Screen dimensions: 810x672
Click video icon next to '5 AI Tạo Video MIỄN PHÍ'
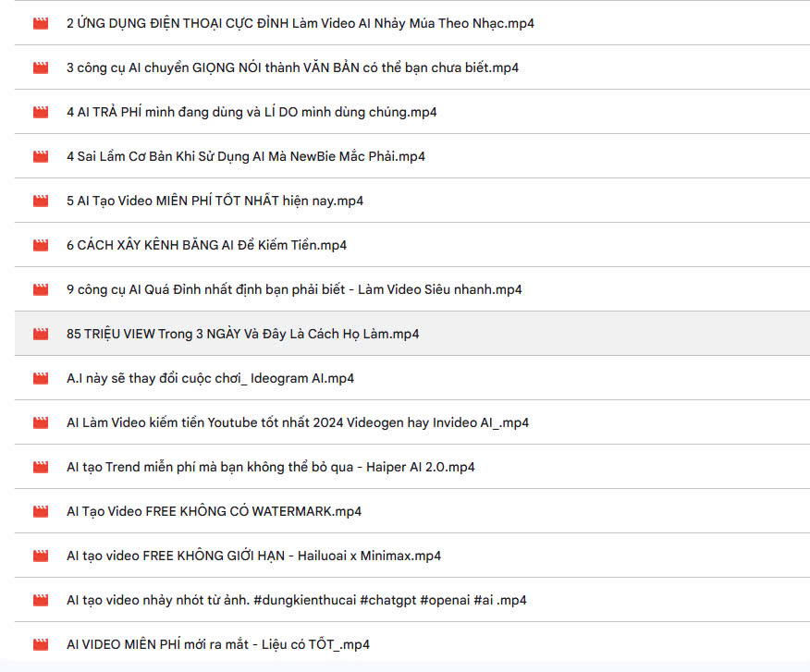41,201
